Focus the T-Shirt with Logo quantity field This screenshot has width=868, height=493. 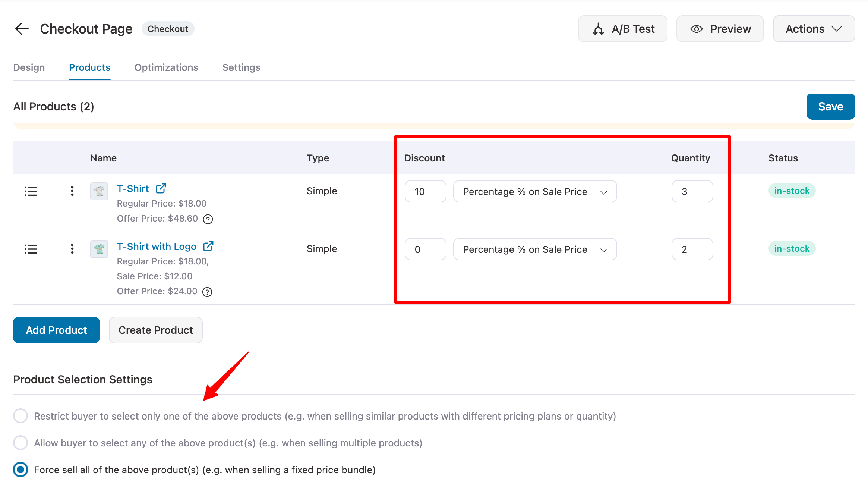coord(692,249)
